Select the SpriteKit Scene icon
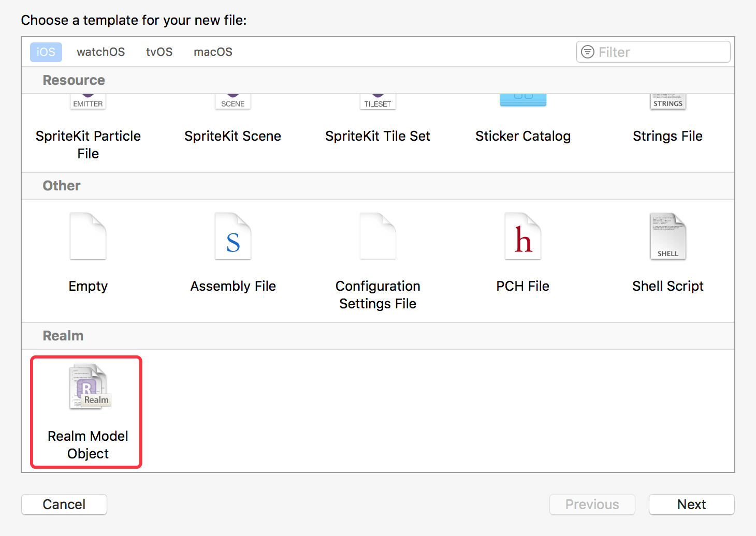The image size is (756, 536). click(x=233, y=101)
